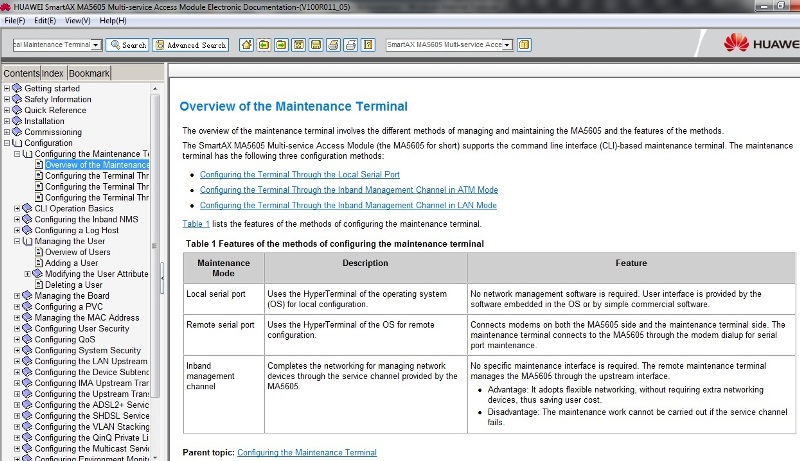Click the Forward navigation arrow icon
The height and width of the screenshot is (461, 800).
[x=281, y=45]
